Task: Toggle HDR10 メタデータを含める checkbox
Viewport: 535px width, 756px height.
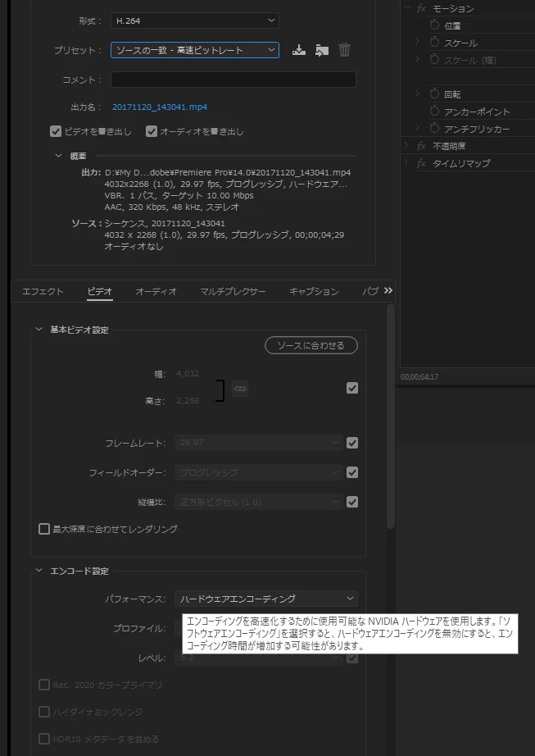Action: 43,739
